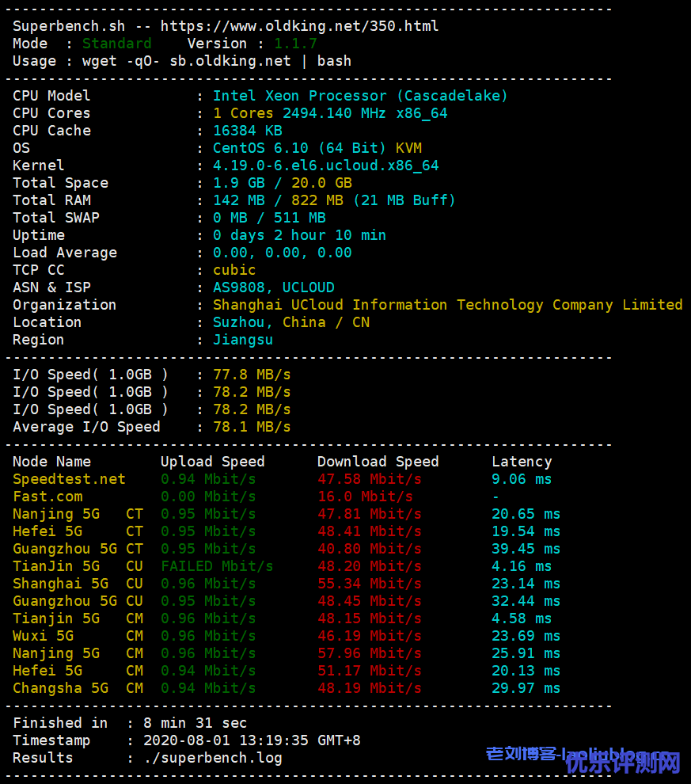Click the Average I/O Speed 78.1 MB/s value
The height and width of the screenshot is (784, 691).
(x=252, y=427)
